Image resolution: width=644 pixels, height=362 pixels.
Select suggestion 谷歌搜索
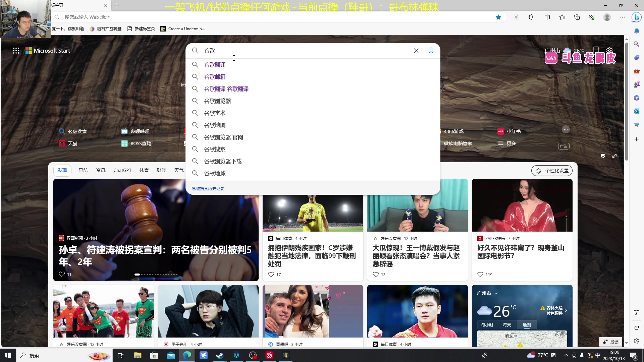point(313,149)
